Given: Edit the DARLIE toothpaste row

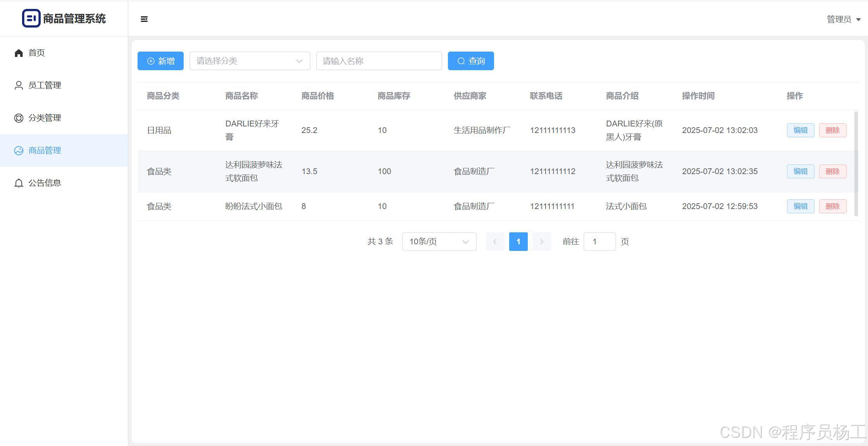Looking at the screenshot, I should (800, 130).
